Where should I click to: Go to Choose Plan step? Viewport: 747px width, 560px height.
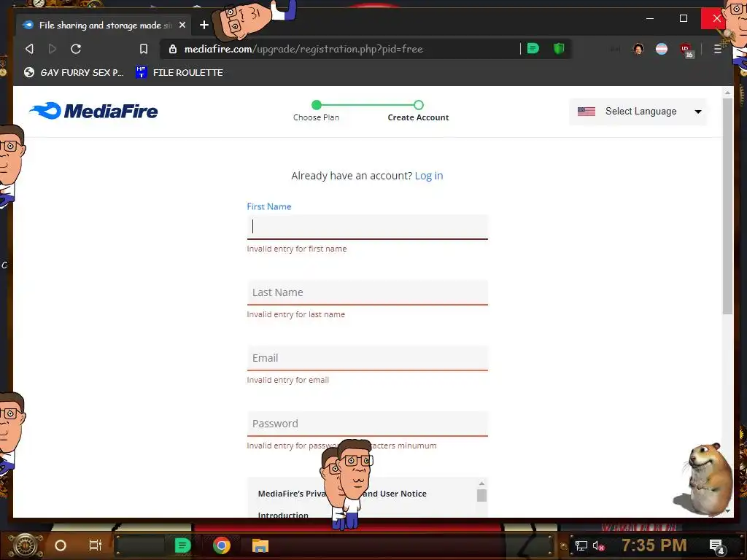pos(317,111)
